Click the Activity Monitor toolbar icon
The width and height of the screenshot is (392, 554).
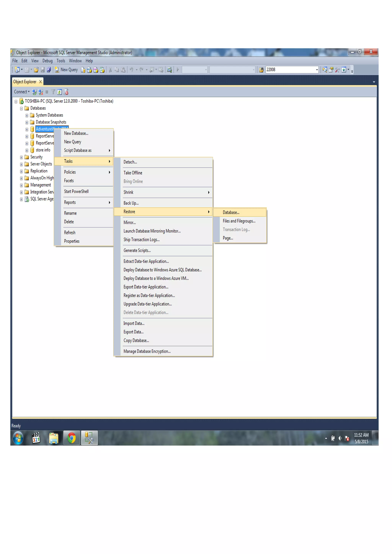coord(169,70)
